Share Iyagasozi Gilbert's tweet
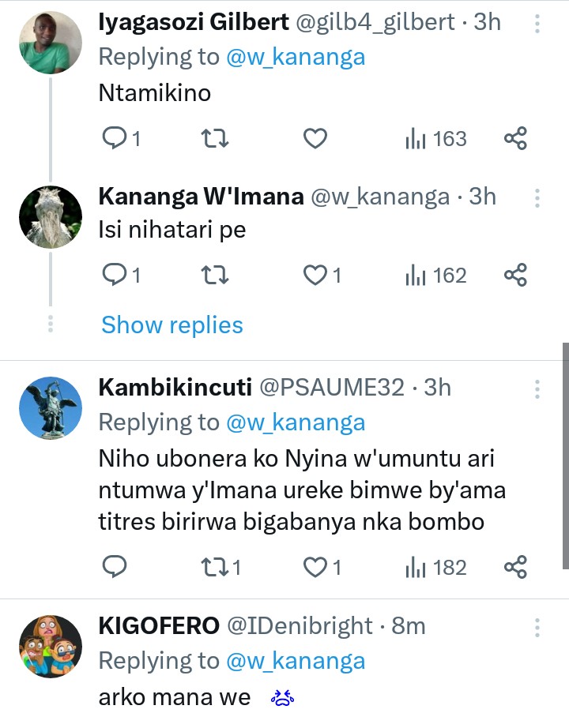 click(x=515, y=139)
